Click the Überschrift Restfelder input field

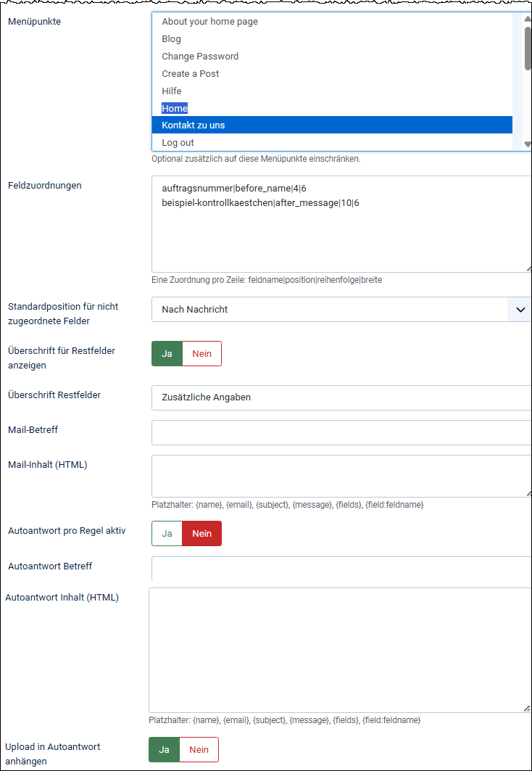pos(341,397)
